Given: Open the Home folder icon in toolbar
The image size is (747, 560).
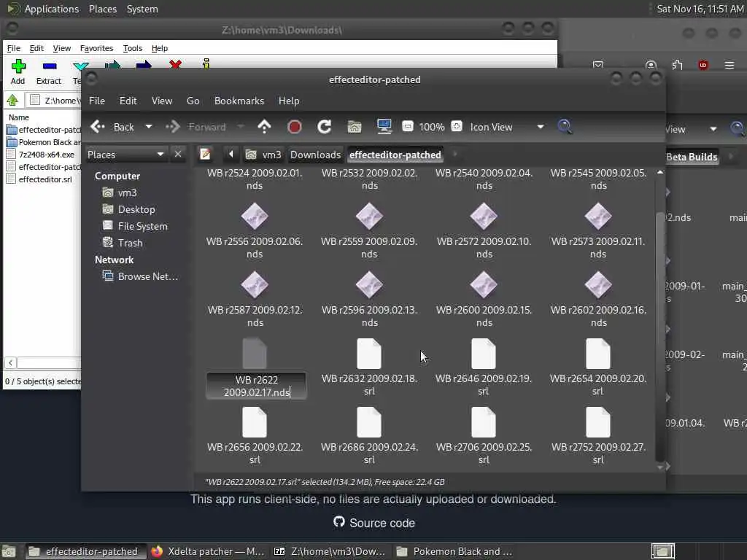Looking at the screenshot, I should (355, 127).
